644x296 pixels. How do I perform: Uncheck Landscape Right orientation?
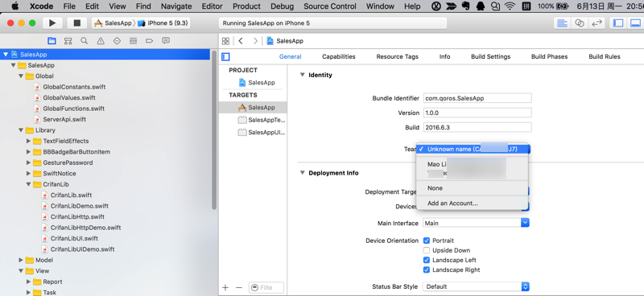pos(427,269)
